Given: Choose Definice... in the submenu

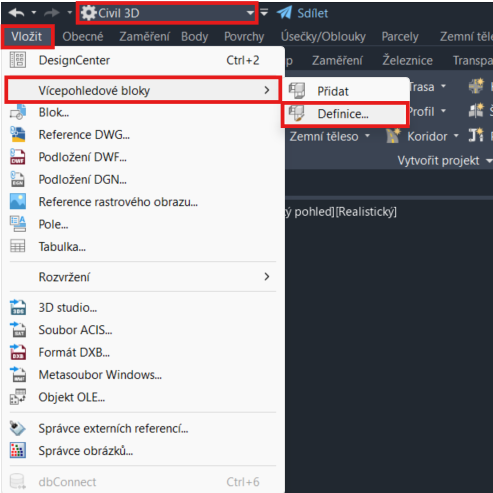Looking at the screenshot, I should (x=345, y=114).
